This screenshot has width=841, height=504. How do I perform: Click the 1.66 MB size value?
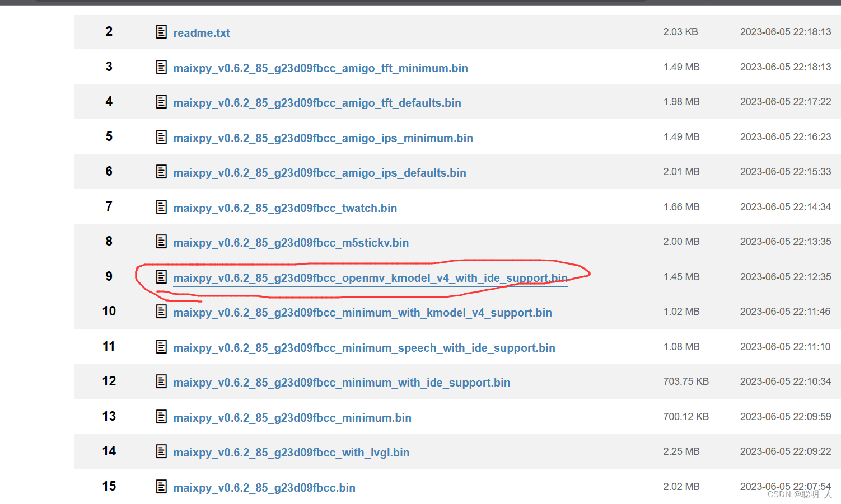tap(681, 207)
